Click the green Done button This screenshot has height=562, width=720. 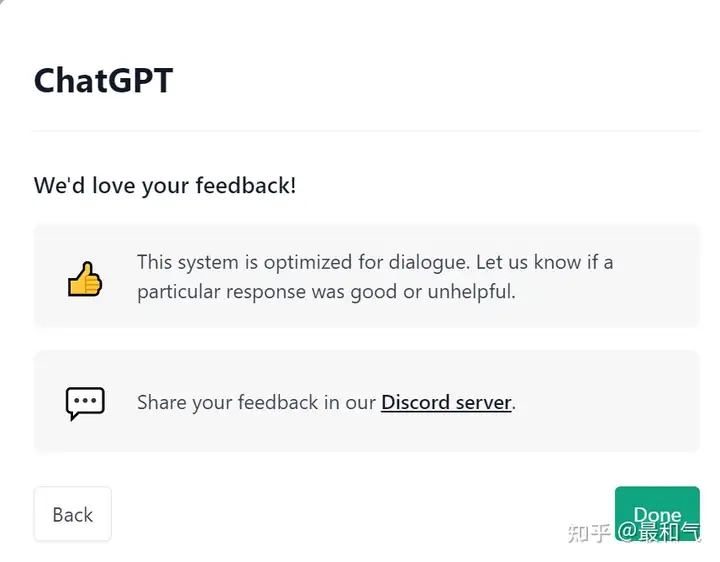click(657, 514)
